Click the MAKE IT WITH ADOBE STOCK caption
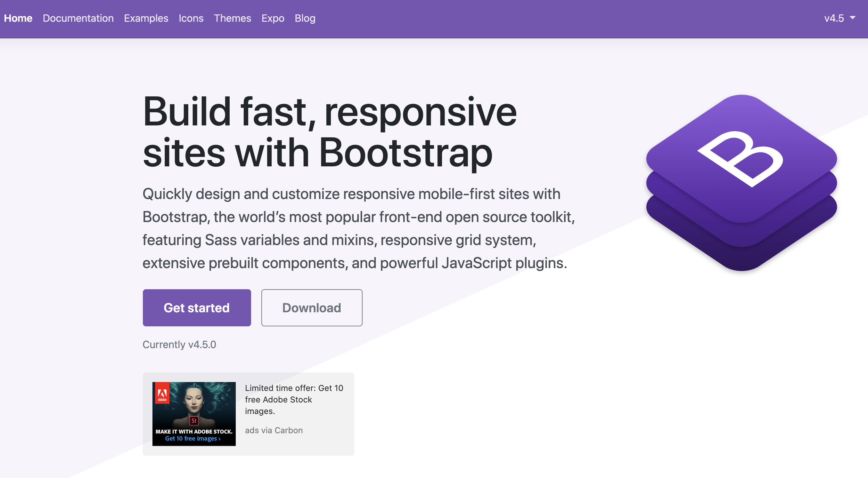Image resolution: width=868 pixels, height=478 pixels. point(194,432)
